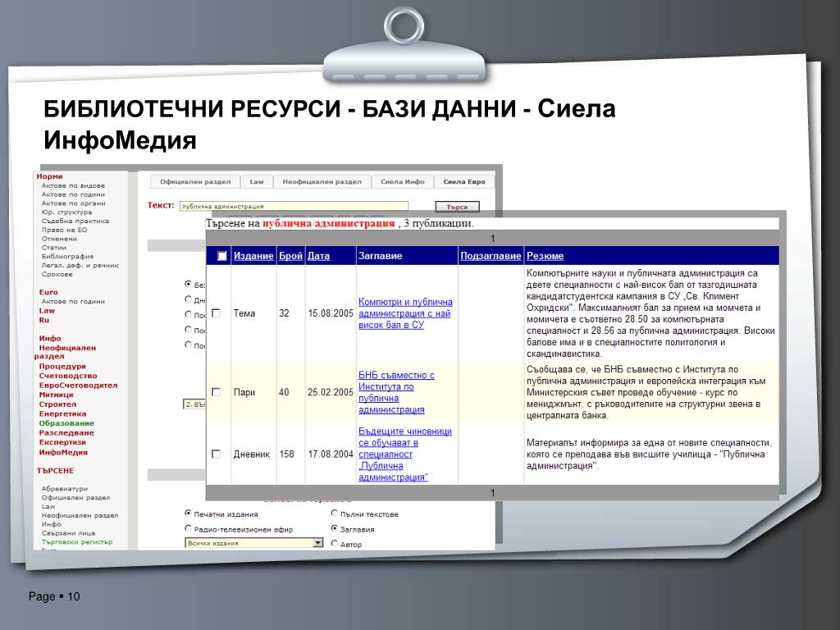Choose the Заглавия radio option

(x=335, y=528)
